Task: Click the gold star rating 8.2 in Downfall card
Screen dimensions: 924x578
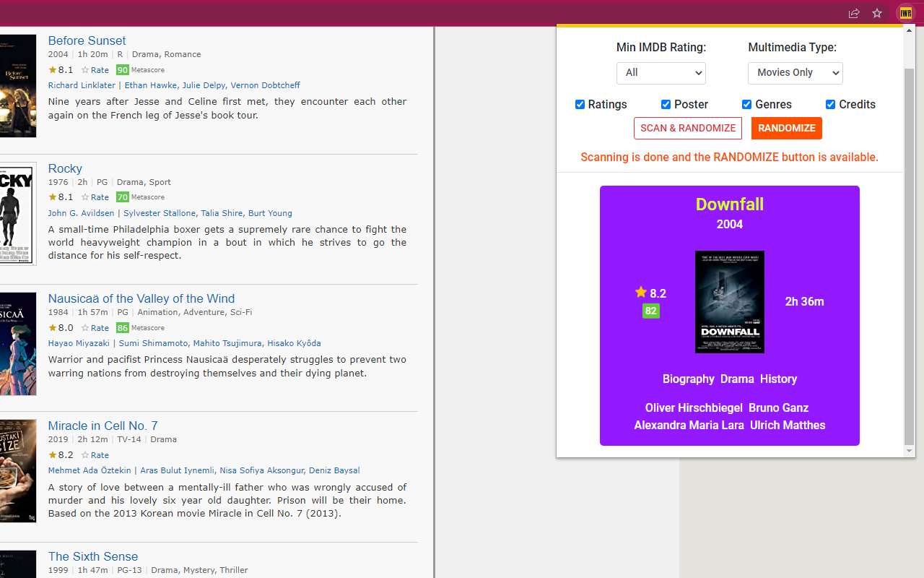Action: 650,293
